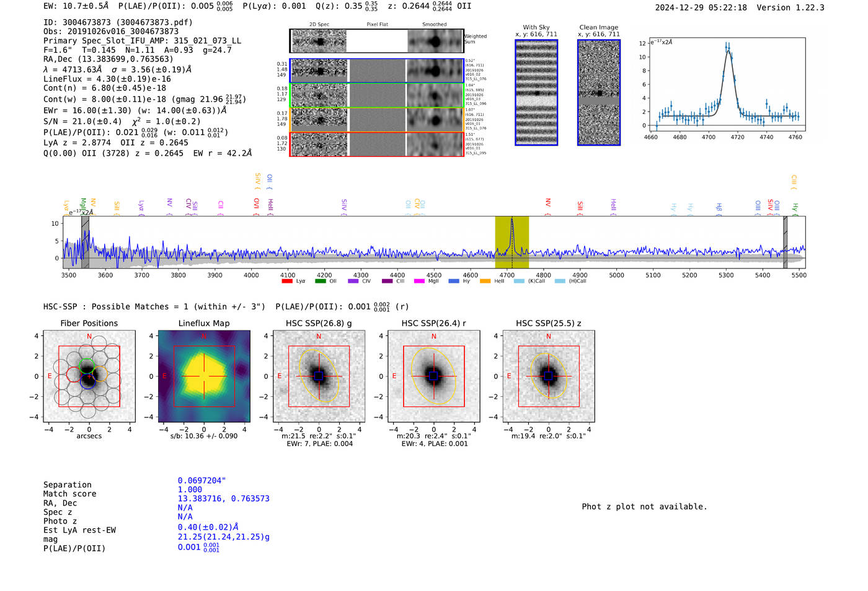Click the blue Separation value 0.0697204"
Viewport: 868px width, 591px height.
[201, 481]
